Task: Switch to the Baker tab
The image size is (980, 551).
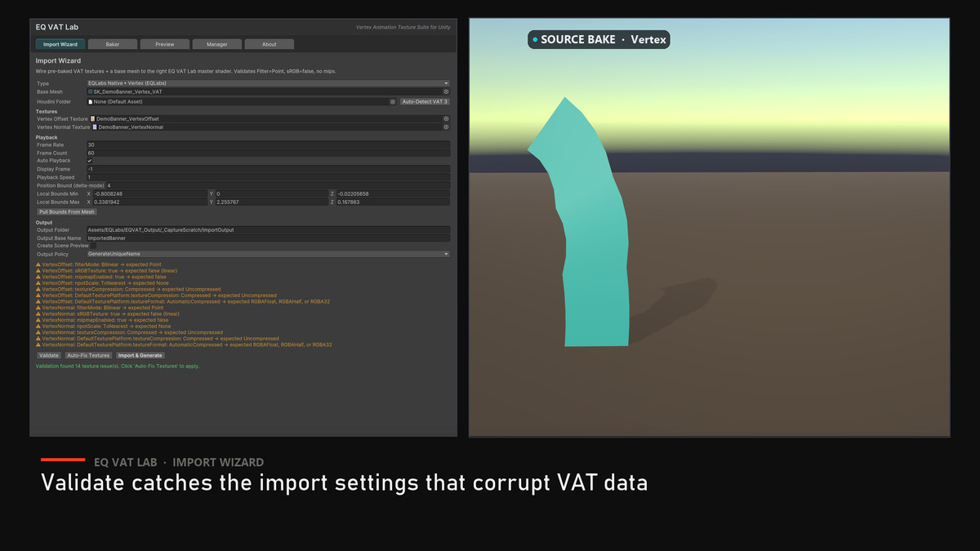Action: [113, 44]
